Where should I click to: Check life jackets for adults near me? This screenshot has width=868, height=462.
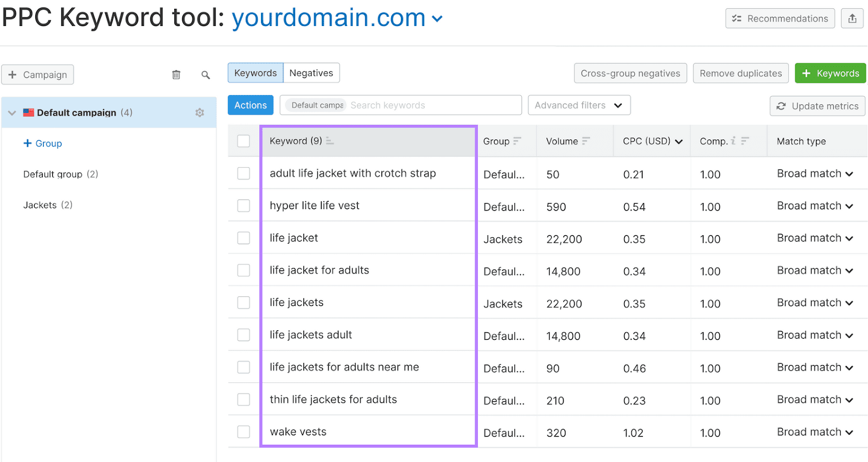point(244,367)
